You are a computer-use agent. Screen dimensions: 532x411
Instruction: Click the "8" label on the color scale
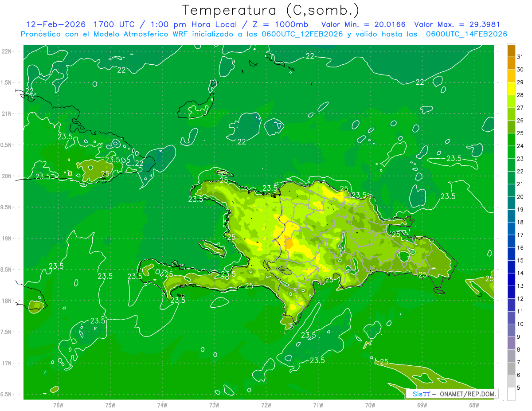[519, 350]
